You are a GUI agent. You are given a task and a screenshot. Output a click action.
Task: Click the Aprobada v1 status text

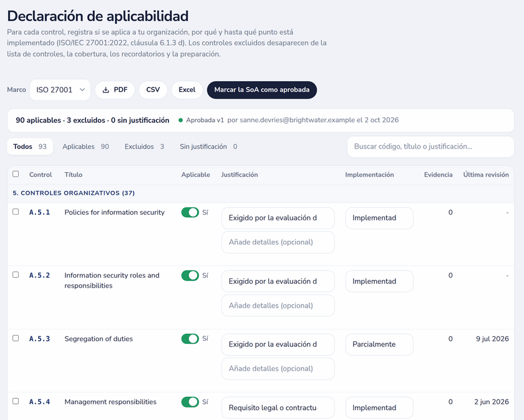tap(205, 120)
